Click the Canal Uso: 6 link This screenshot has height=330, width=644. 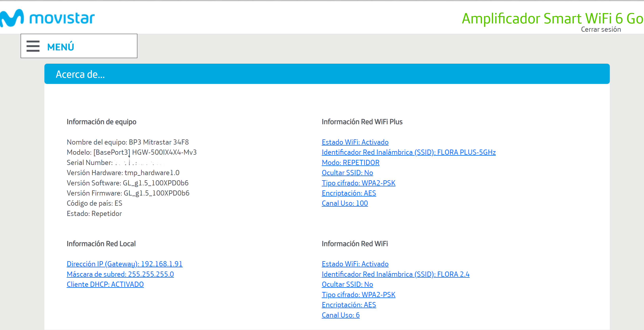coord(341,315)
